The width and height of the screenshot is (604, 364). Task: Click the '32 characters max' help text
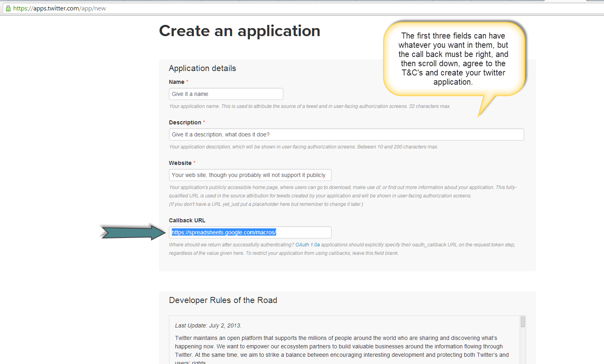(429, 106)
